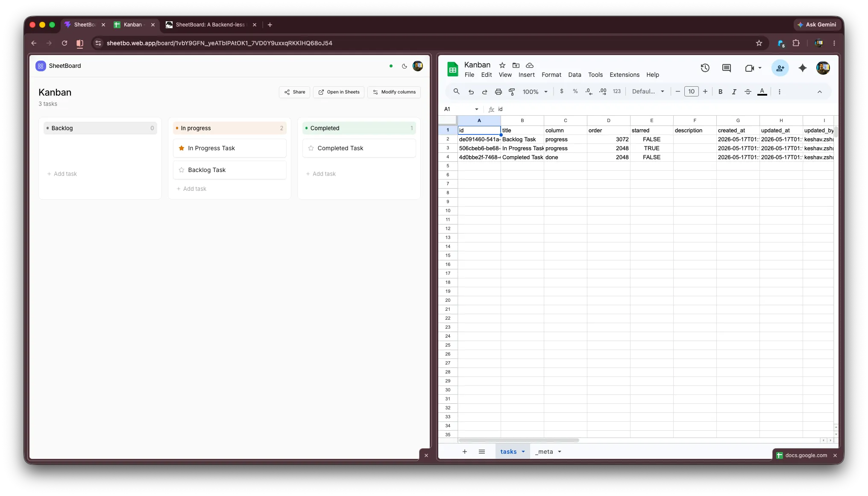Click the font size field showing 10
This screenshot has height=496, width=868.
pyautogui.click(x=691, y=91)
